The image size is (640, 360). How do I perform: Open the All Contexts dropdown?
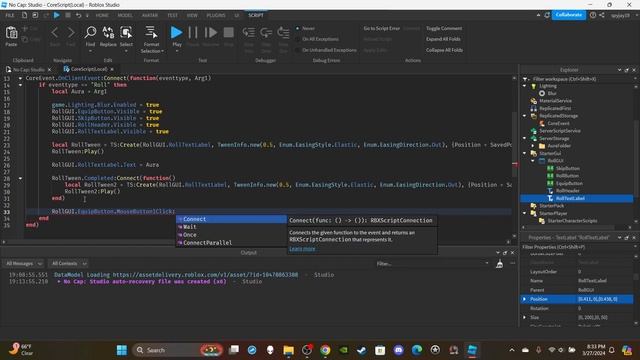(68, 264)
